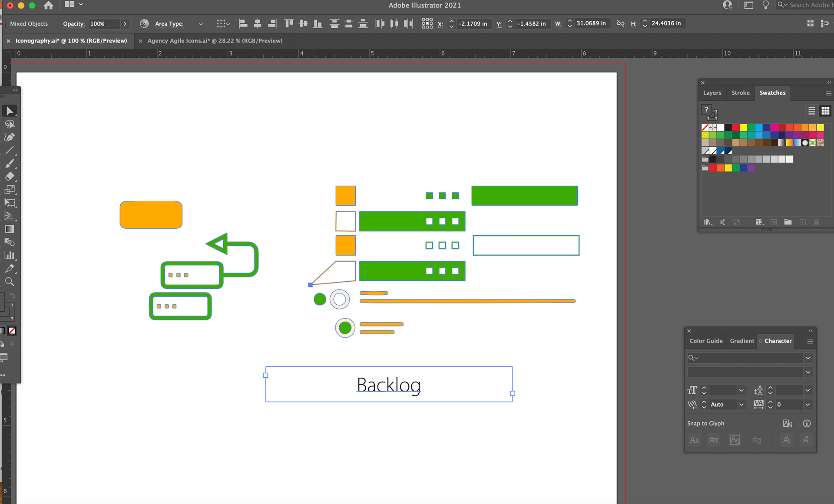
Task: Open leading value dropdown
Action: (808, 390)
